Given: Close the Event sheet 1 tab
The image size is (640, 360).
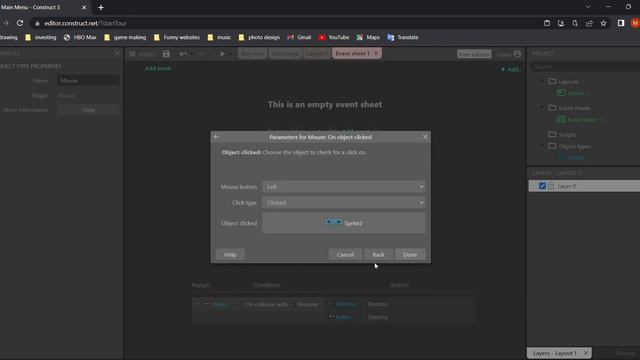Looking at the screenshot, I should tap(376, 53).
